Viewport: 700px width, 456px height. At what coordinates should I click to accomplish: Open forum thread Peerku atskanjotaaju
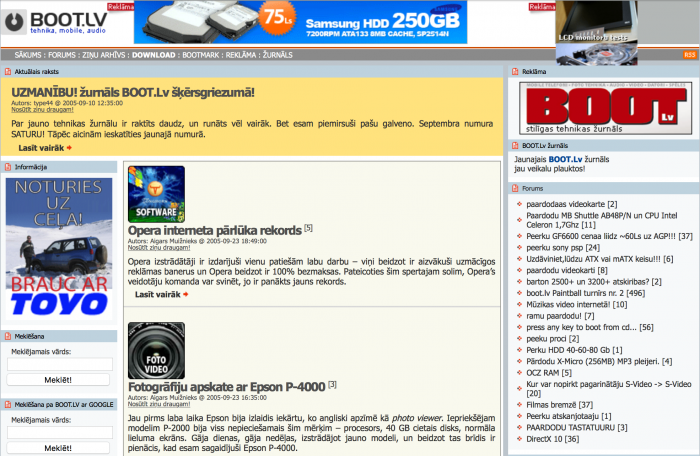[569, 416]
